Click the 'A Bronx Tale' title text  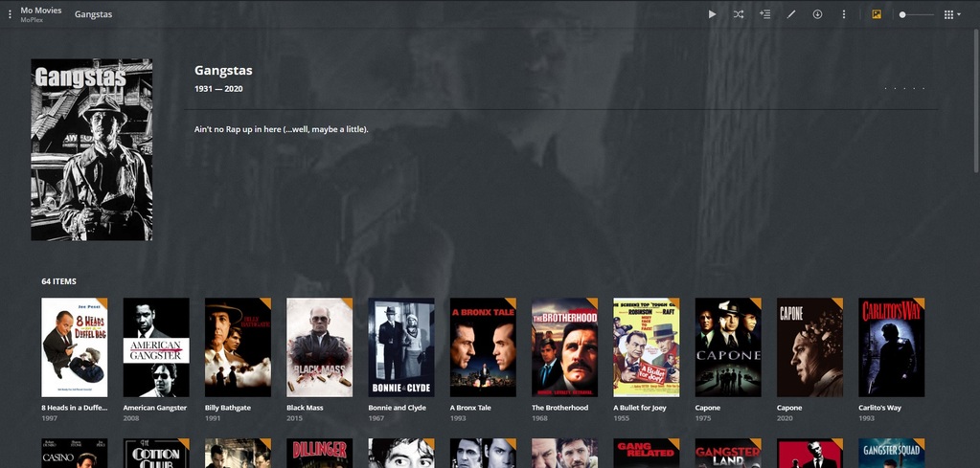tap(470, 408)
